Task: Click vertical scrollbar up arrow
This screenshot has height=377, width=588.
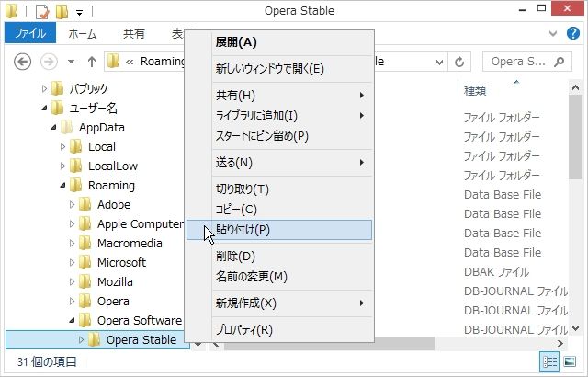Action: (575, 88)
